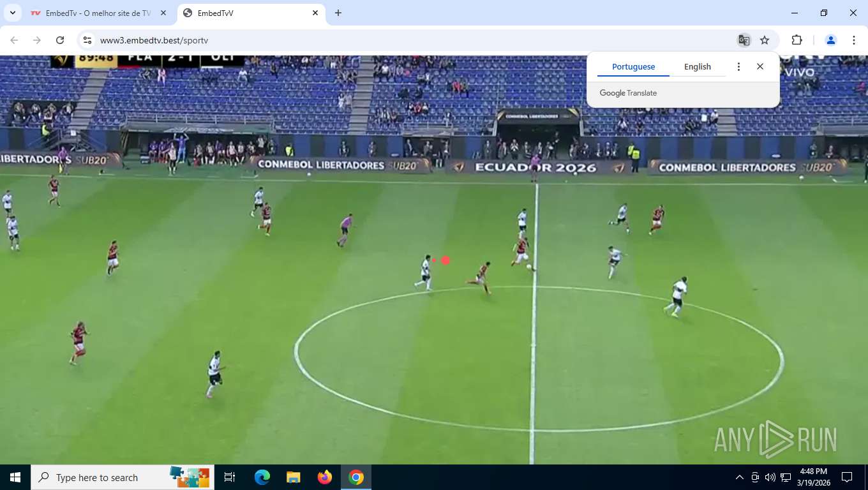Open File Explorer from the taskbar
The height and width of the screenshot is (490, 868).
coord(293,477)
